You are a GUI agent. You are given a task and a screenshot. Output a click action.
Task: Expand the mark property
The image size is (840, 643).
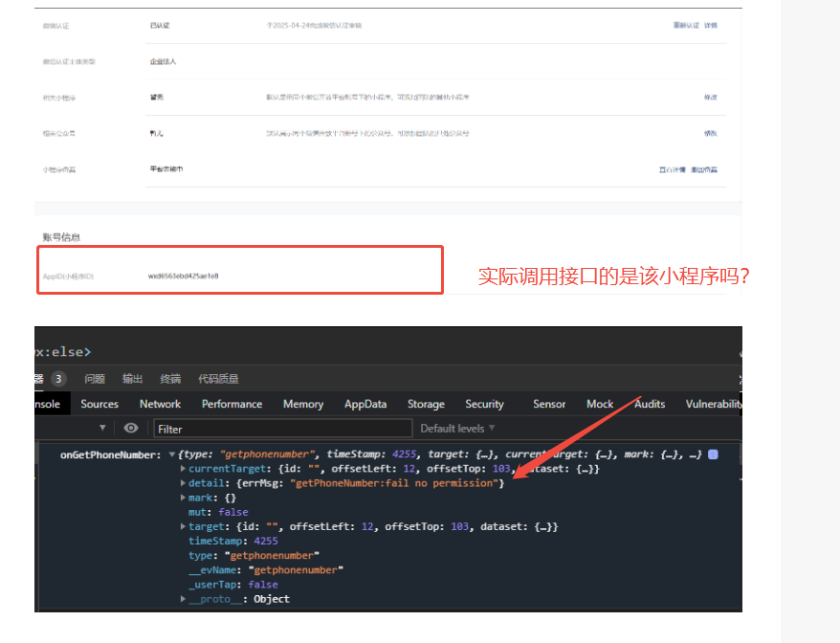(x=184, y=498)
